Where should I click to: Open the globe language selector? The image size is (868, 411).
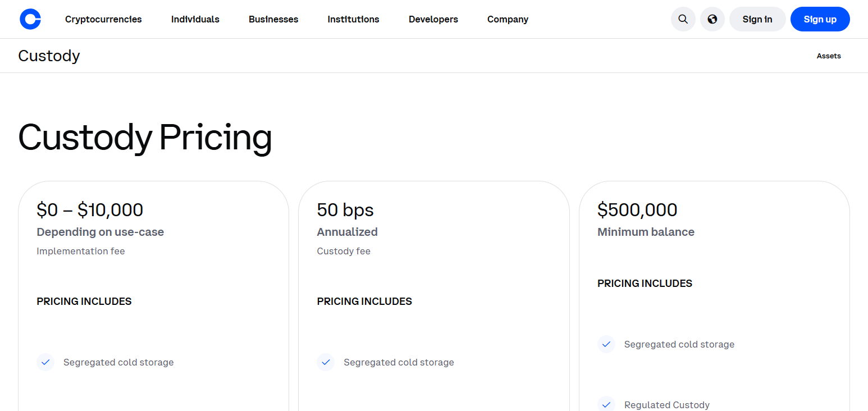point(712,19)
